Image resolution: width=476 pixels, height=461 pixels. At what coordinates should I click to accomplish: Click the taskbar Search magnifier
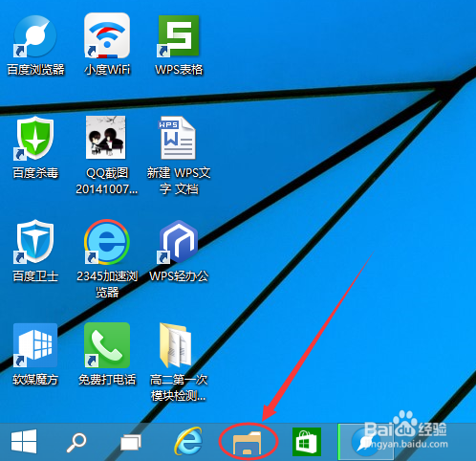point(76,443)
